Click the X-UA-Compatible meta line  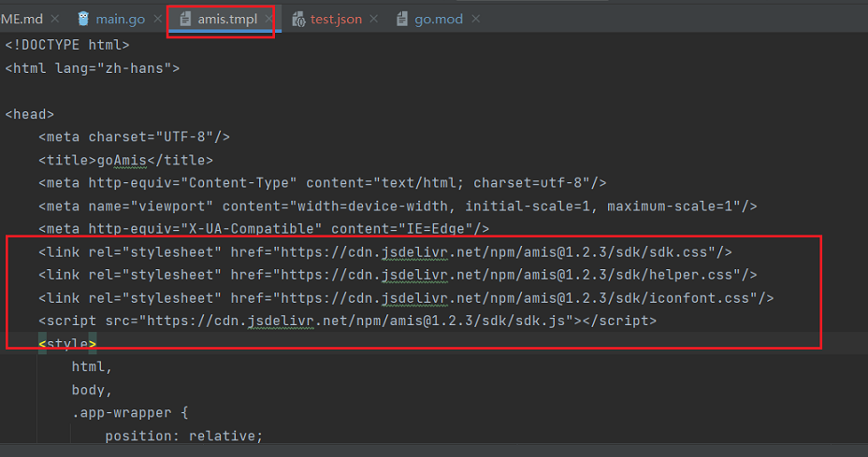point(264,228)
